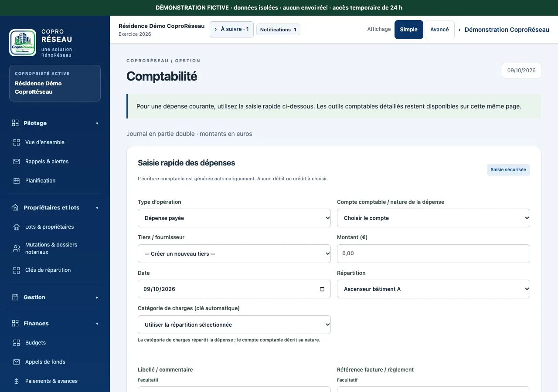Click the grid icon beside Vue d'ensemble
This screenshot has width=558, height=392.
[x=17, y=142]
